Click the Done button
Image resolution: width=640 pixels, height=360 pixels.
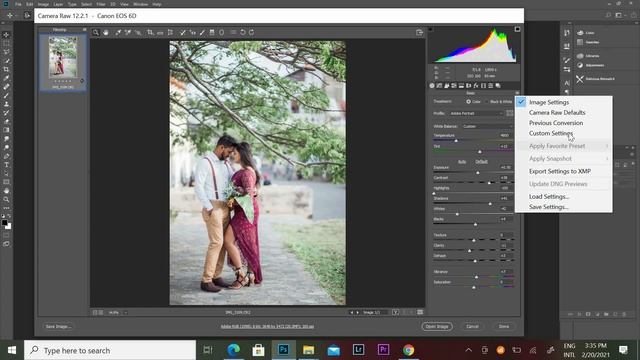[x=504, y=327]
